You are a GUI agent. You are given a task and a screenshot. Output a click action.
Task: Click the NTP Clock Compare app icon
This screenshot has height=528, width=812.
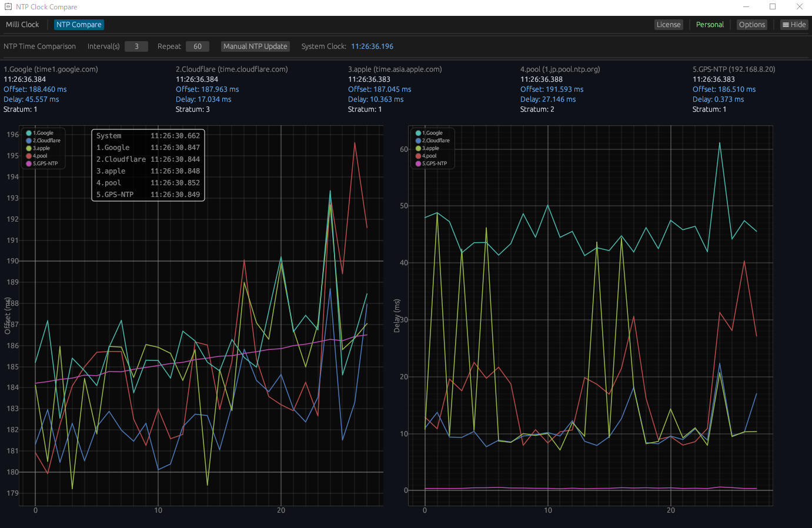point(8,7)
